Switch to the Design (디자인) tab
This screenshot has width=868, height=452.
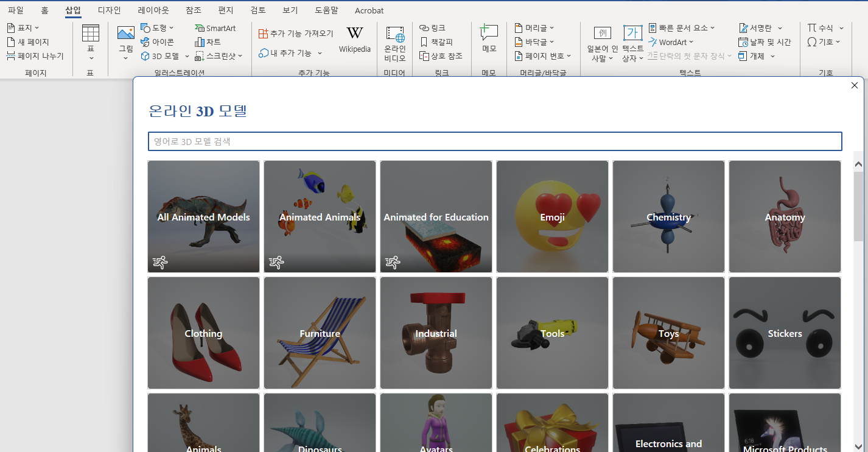(x=110, y=10)
